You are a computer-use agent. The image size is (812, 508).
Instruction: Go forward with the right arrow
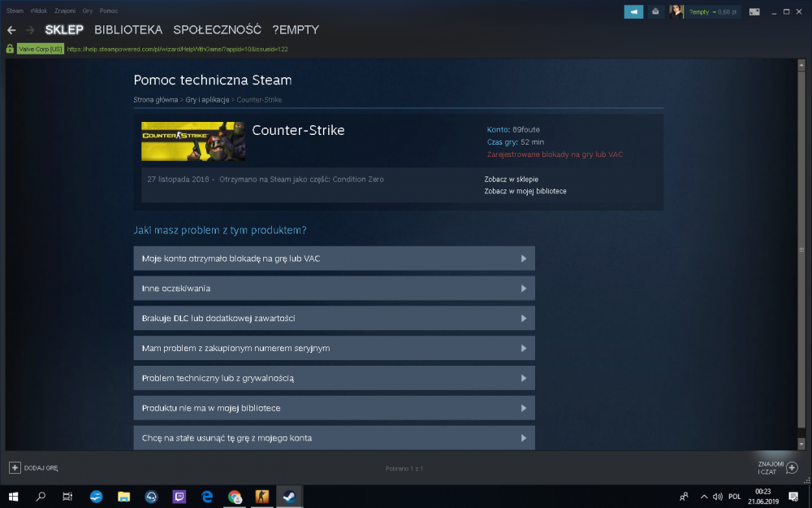[x=30, y=30]
